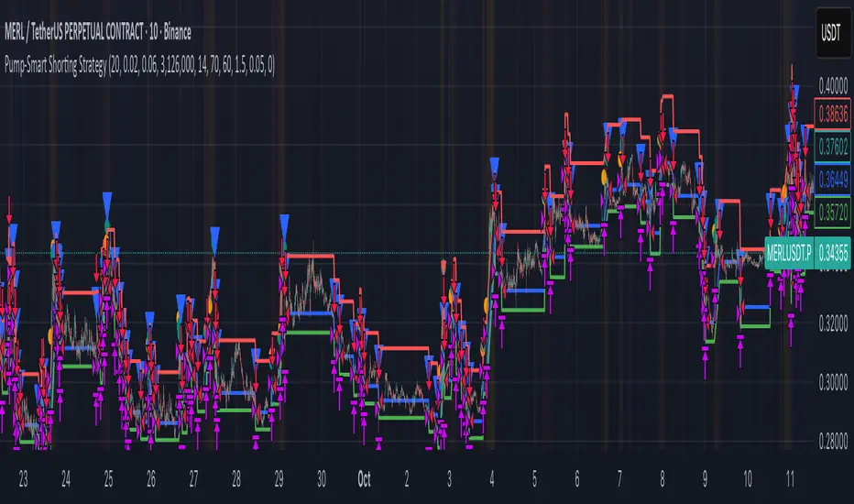This screenshot has height=504, width=854.
Task: Click date 29 on time axis
Action: [x=279, y=479]
